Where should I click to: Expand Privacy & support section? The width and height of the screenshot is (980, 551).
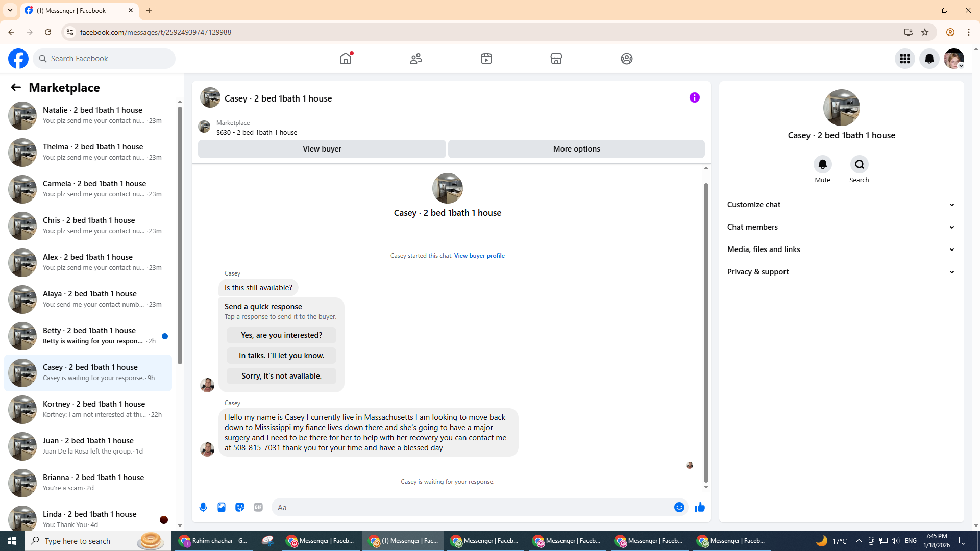[x=841, y=272]
